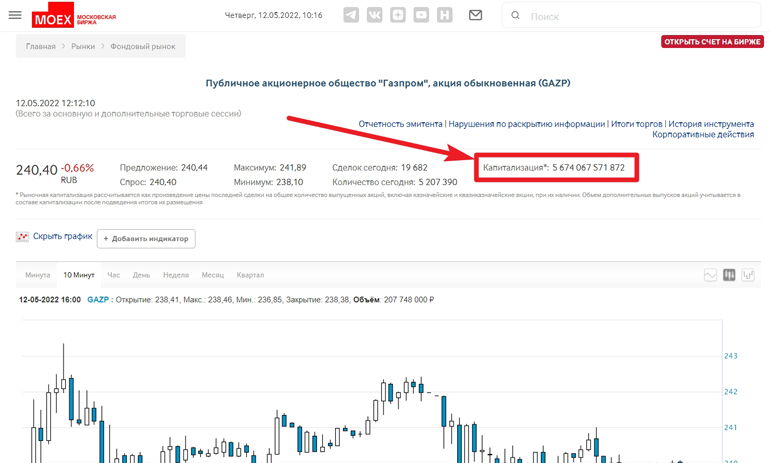
Task: Go to Главная breadcrumb
Action: 41,46
